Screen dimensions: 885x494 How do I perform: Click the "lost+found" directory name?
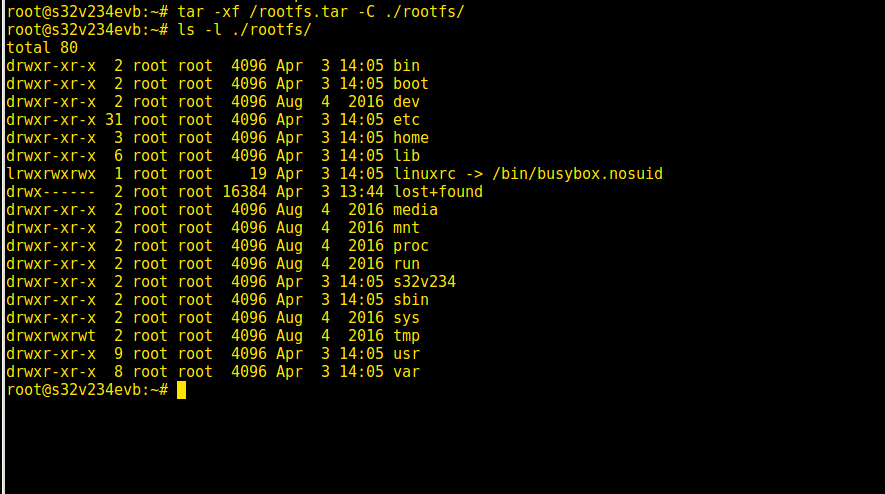[x=438, y=192]
